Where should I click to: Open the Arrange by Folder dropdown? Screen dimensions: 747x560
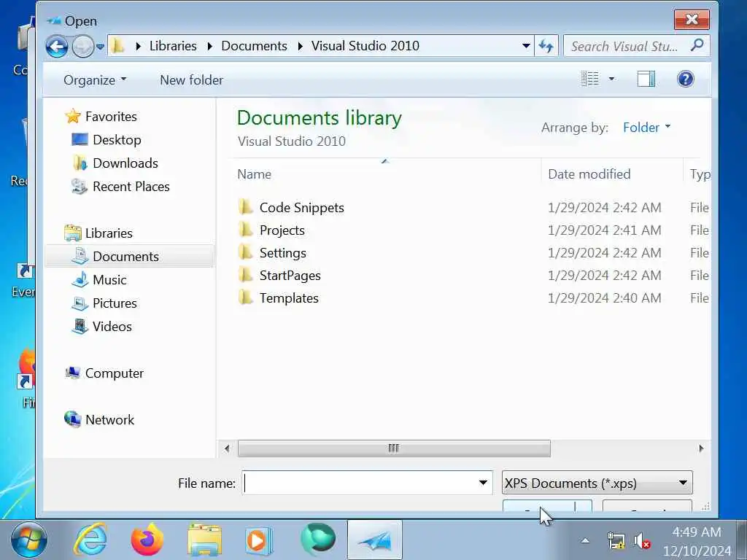[646, 127]
